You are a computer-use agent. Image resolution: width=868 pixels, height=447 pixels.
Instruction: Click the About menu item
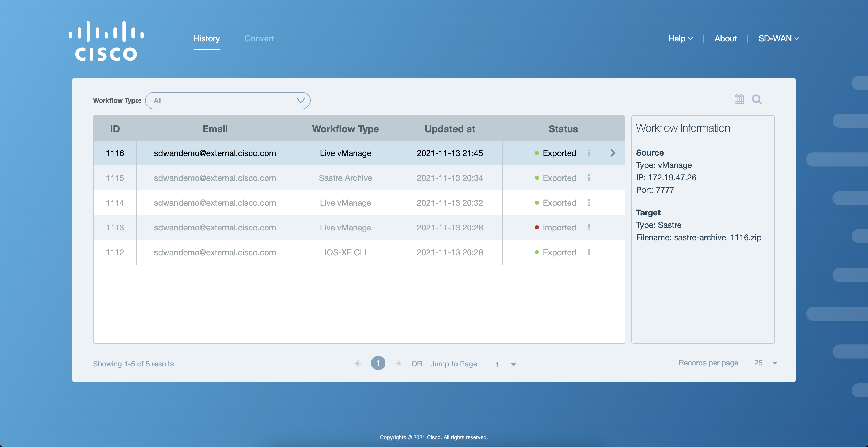click(x=726, y=38)
